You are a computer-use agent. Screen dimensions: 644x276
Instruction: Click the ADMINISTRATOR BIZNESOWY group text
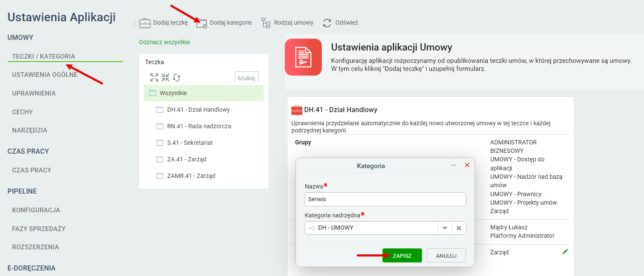(514, 146)
